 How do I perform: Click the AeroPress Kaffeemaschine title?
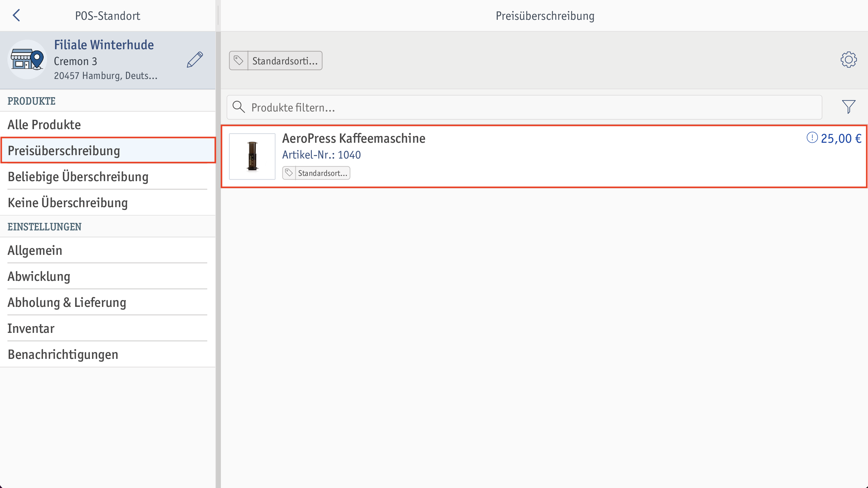point(354,139)
